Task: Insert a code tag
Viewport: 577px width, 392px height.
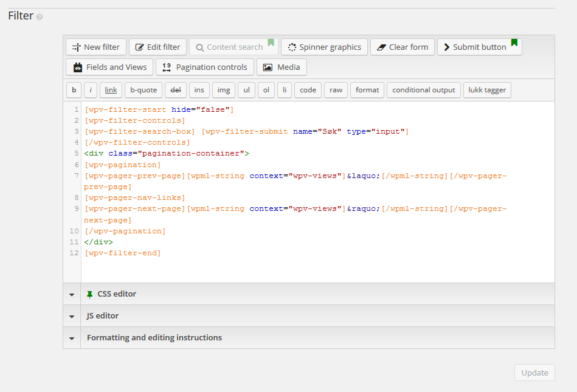Action: coord(307,89)
